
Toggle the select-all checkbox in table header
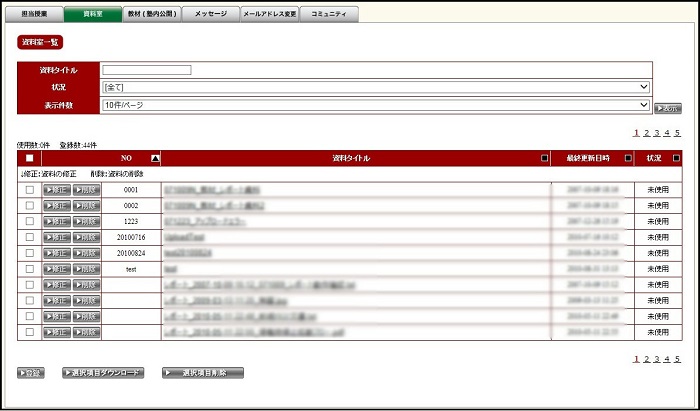29,158
